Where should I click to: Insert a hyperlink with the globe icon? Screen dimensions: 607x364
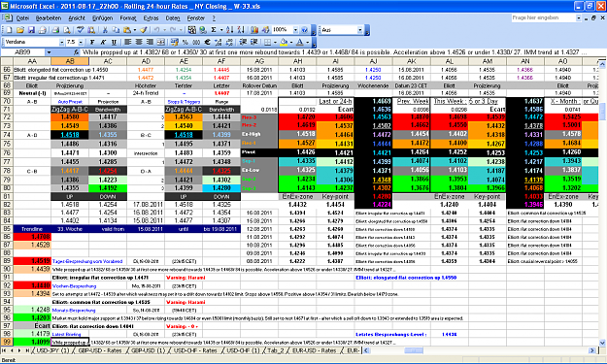coord(202,30)
